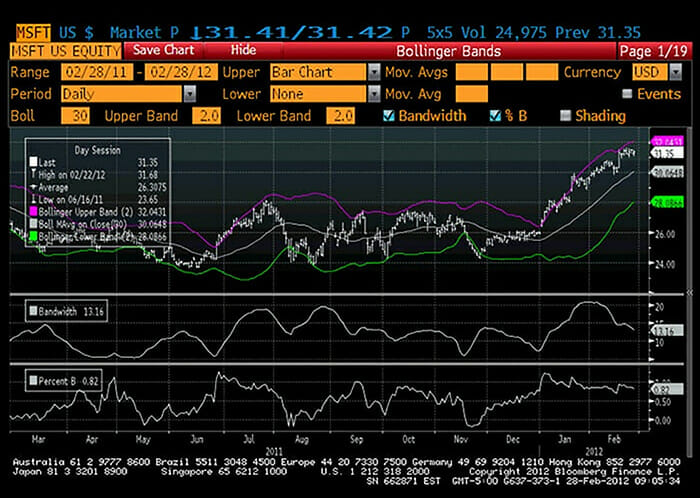Click the Bandwidth panel legend square
Screen dimensions: 700x498
coord(31,312)
